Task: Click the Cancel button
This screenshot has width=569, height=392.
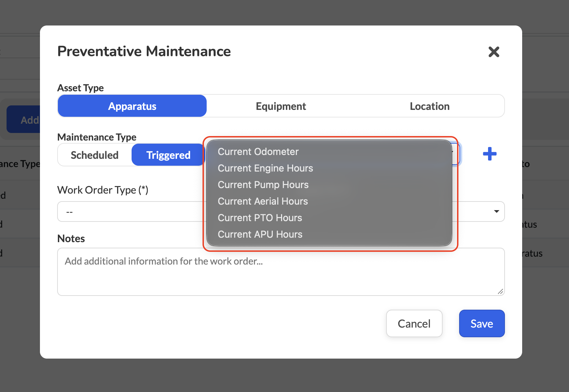Action: (x=414, y=323)
